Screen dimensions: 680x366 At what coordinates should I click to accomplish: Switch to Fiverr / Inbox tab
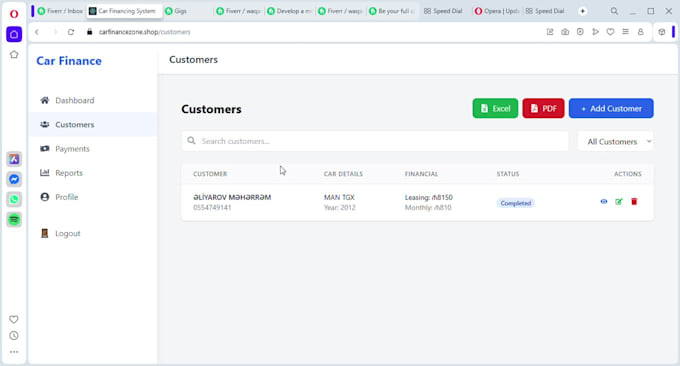(60, 11)
